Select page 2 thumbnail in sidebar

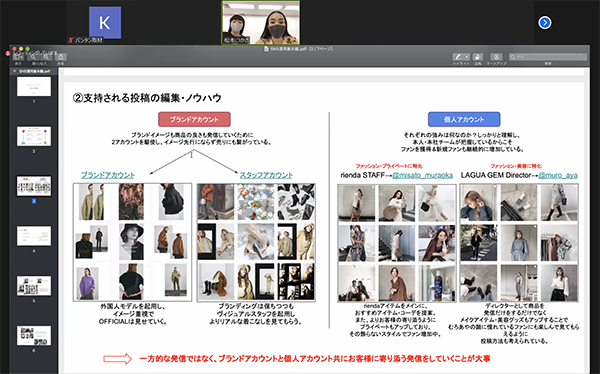tap(34, 136)
